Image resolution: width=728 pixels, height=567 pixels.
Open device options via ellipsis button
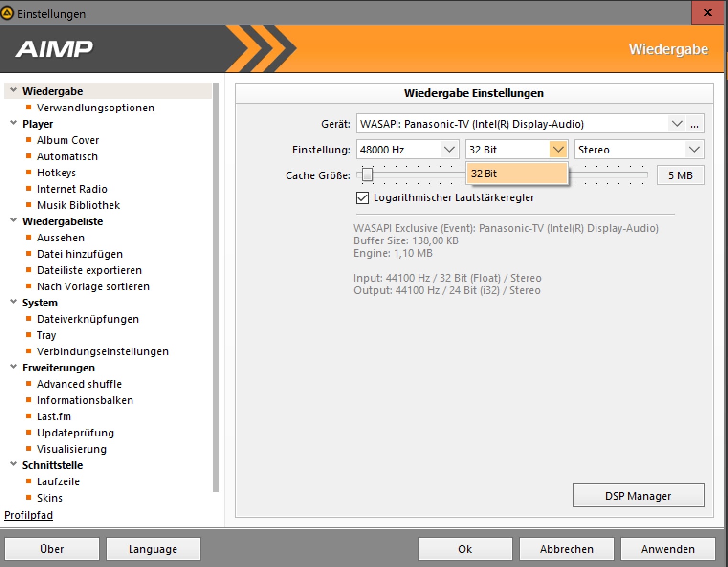click(695, 124)
